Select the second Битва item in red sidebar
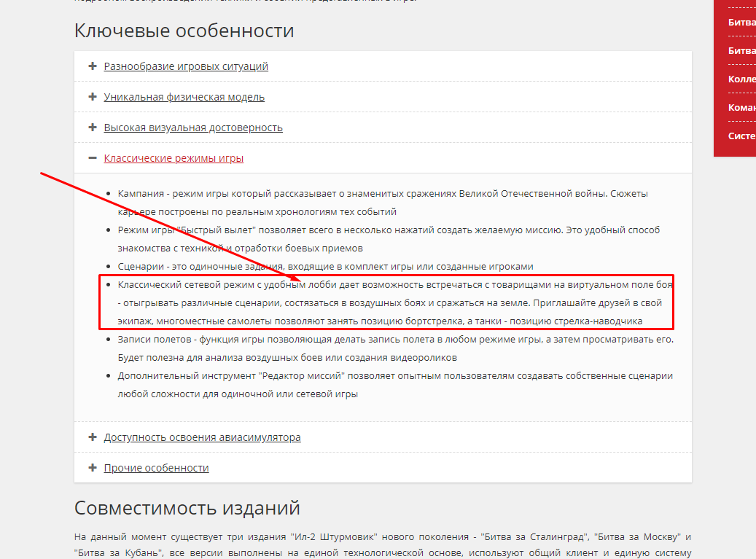 [741, 50]
